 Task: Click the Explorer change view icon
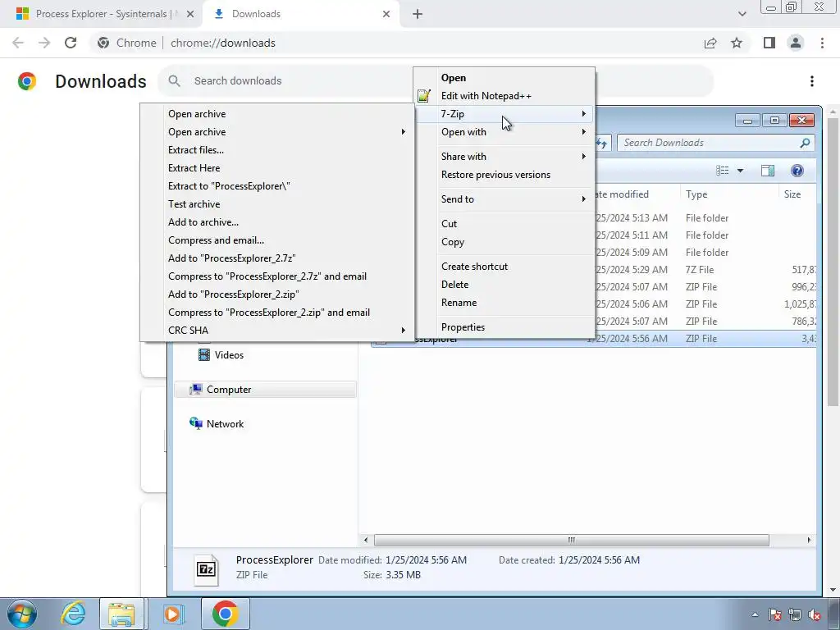pyautogui.click(x=722, y=171)
